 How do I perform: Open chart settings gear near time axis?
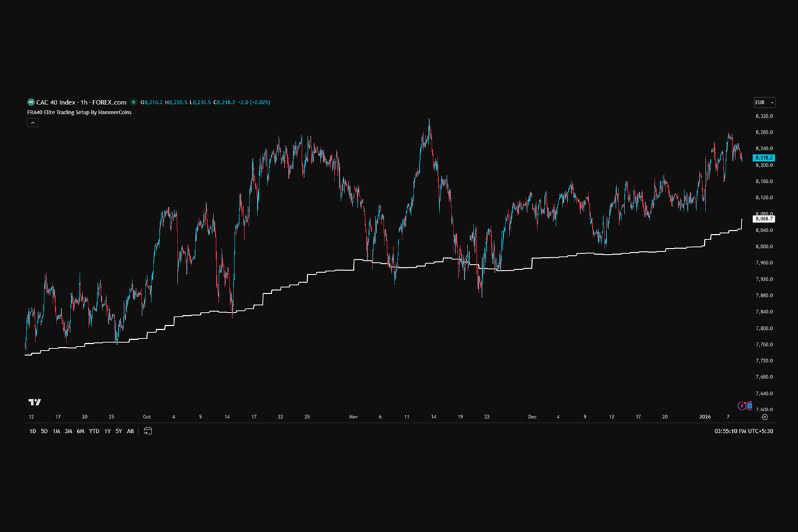tap(765, 417)
